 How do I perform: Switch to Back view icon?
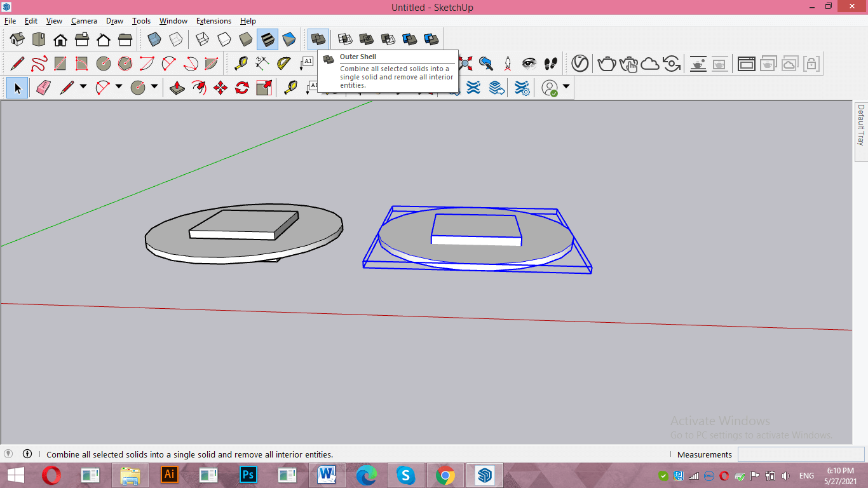click(104, 40)
